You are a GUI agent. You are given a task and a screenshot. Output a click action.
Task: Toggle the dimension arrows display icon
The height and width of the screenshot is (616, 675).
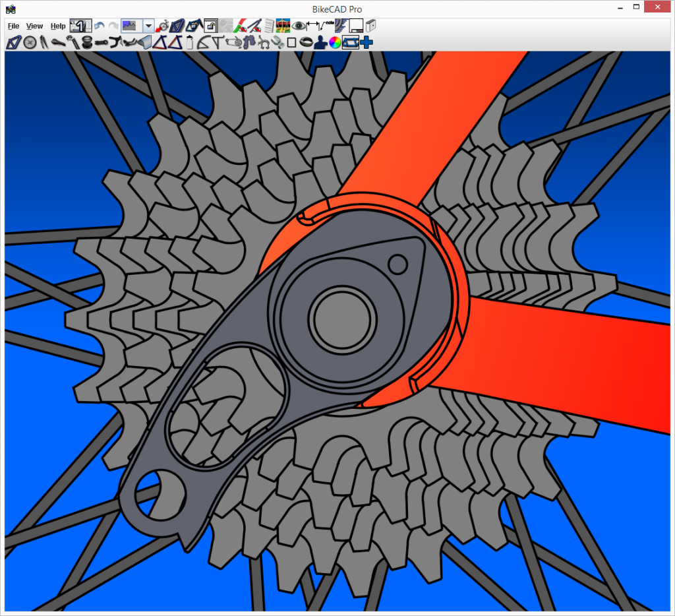click(313, 26)
